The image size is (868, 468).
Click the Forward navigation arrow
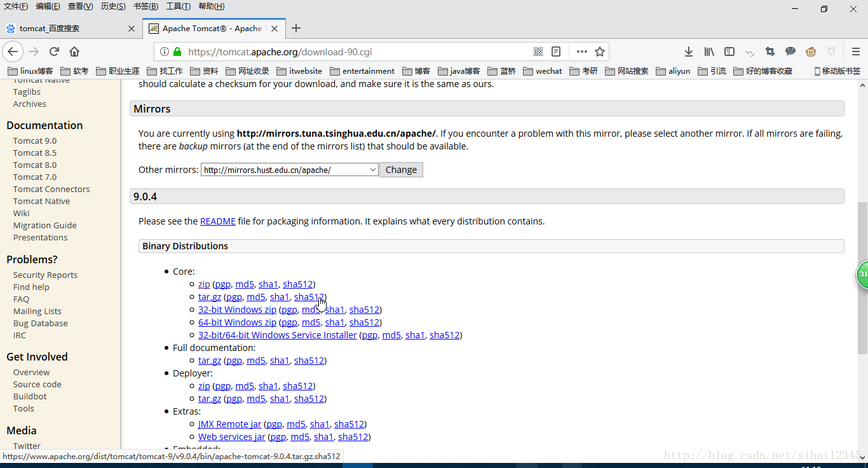(34, 52)
